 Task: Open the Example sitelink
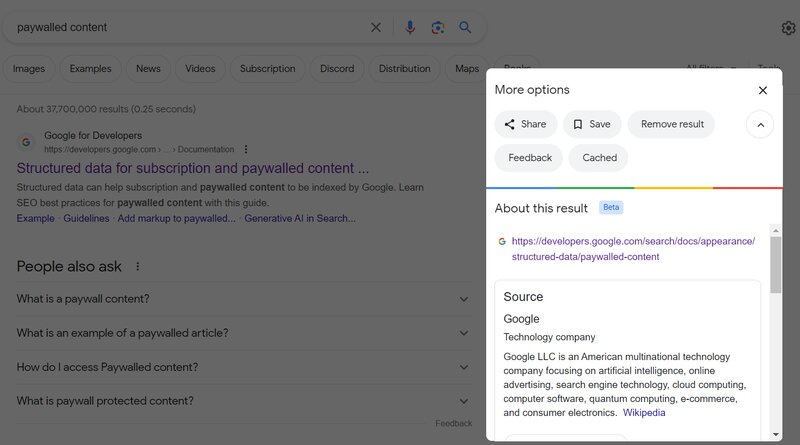tap(35, 218)
